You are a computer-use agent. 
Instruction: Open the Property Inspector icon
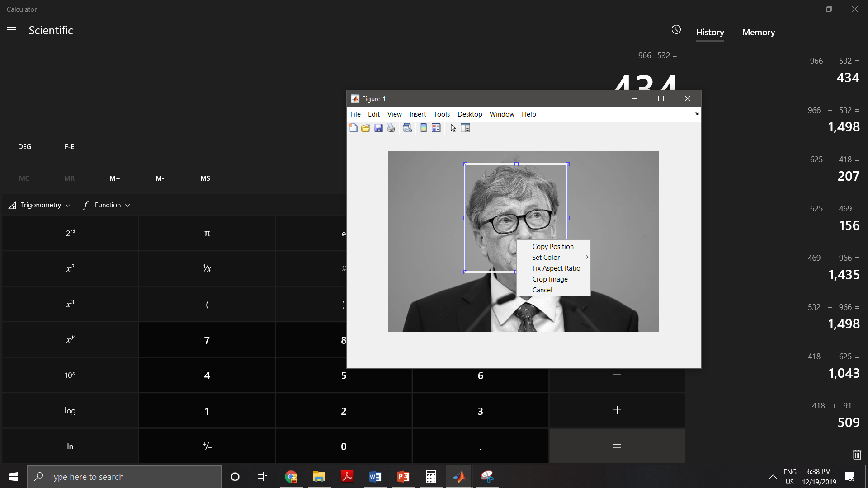pos(465,128)
